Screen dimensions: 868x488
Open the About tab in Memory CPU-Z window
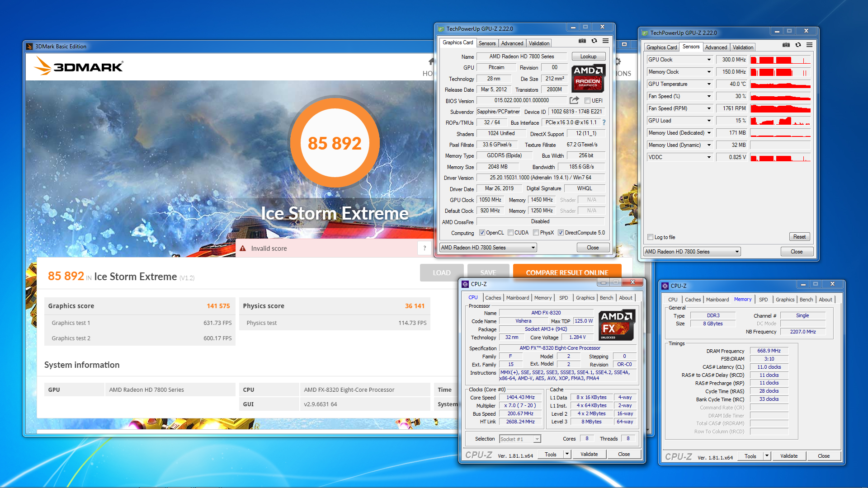(x=825, y=300)
